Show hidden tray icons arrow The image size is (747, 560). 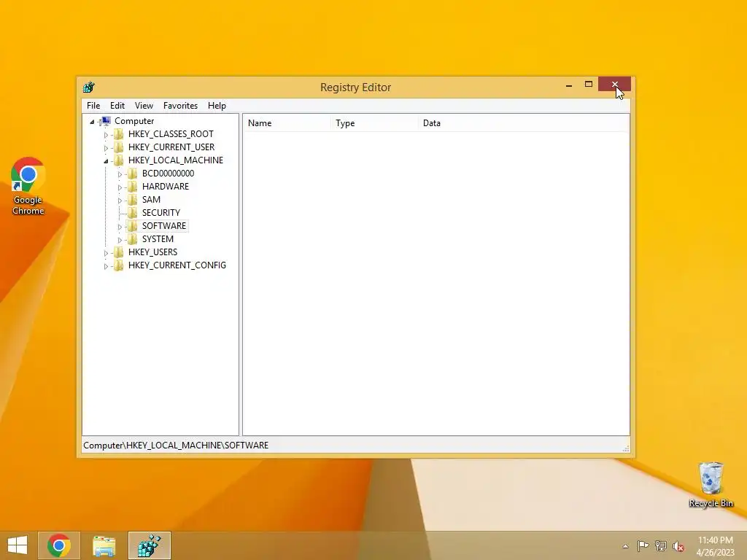tap(625, 546)
